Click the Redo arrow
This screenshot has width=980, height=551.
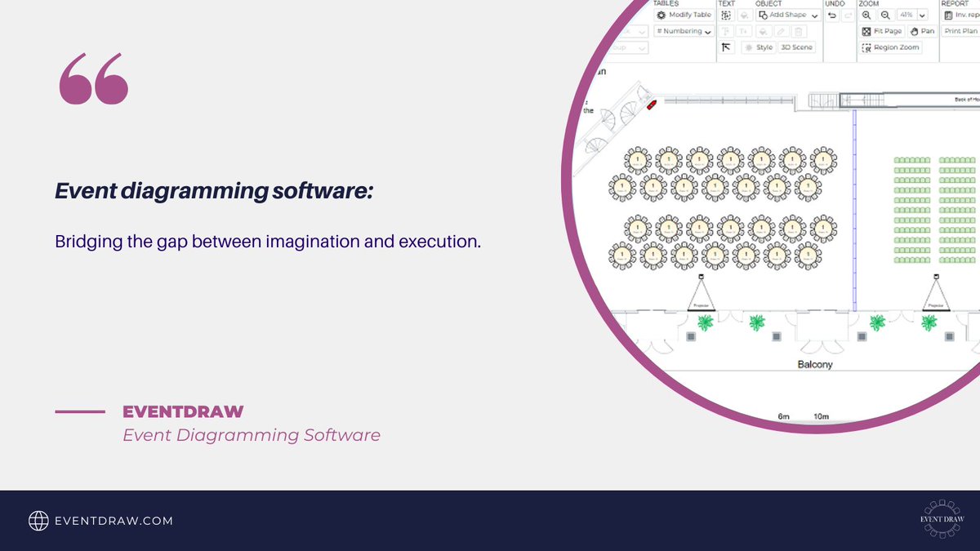[849, 15]
